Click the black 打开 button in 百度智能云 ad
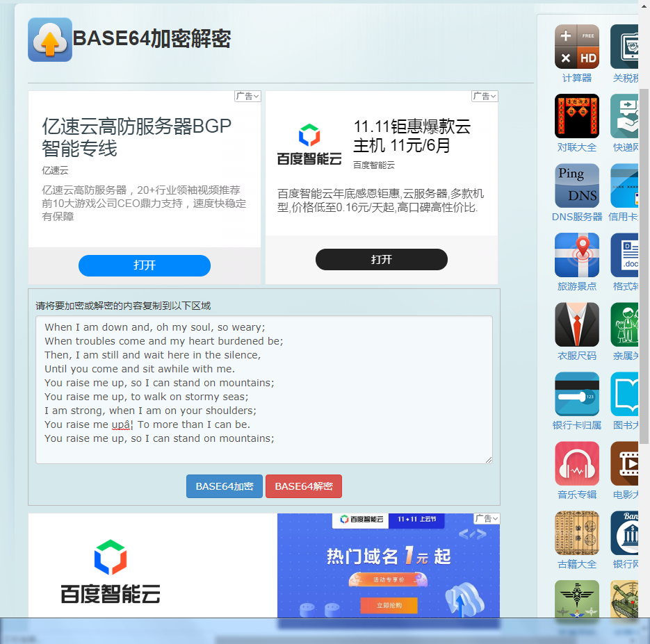This screenshot has height=644, width=650. [x=382, y=260]
